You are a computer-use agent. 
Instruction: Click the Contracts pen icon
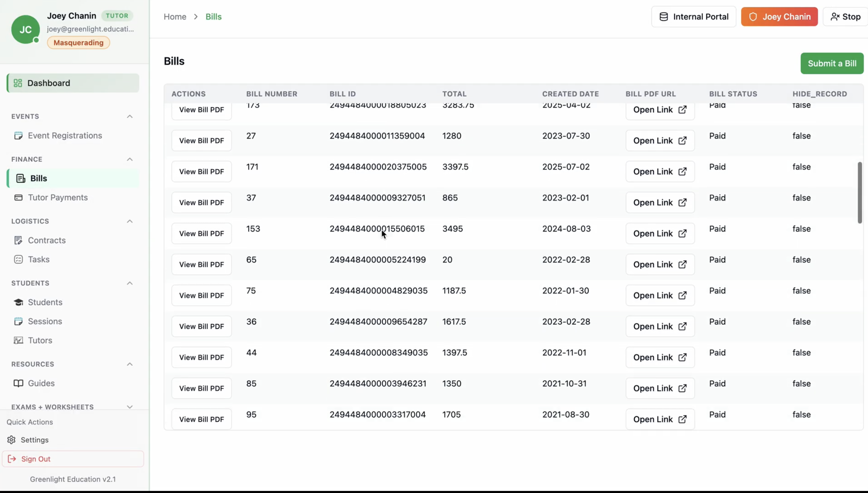[18, 240]
